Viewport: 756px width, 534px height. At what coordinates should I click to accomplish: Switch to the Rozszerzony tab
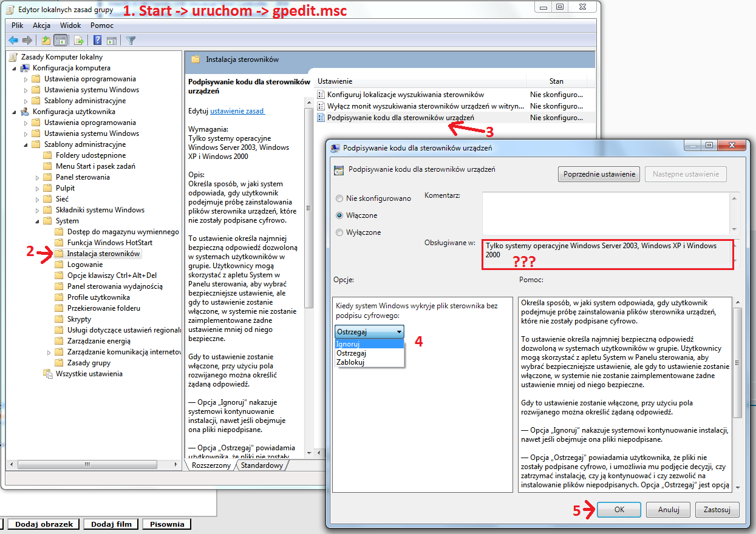pyautogui.click(x=211, y=465)
